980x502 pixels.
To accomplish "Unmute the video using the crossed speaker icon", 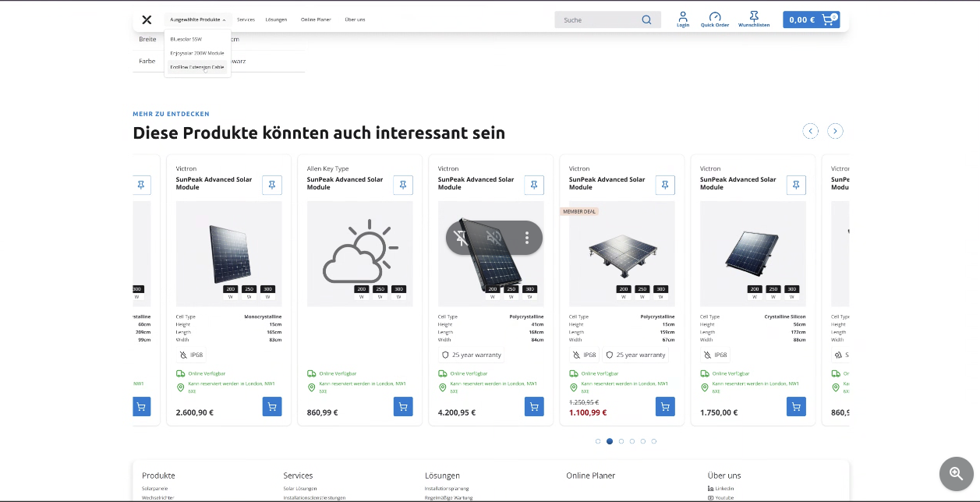I will coord(494,238).
